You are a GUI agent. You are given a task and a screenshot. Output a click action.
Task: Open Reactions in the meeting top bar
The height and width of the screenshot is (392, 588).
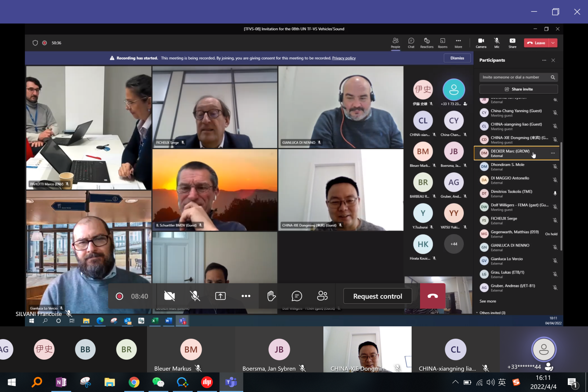pos(427,43)
